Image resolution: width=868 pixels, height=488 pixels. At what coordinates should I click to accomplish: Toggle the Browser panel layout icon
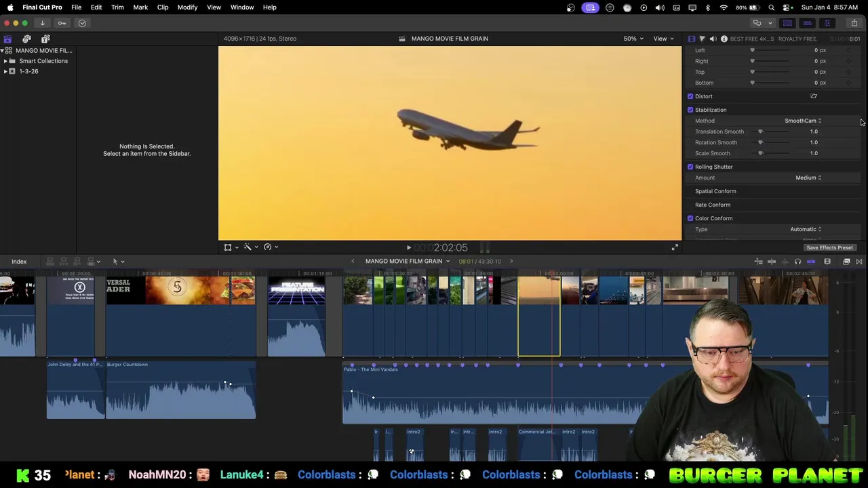coord(787,23)
